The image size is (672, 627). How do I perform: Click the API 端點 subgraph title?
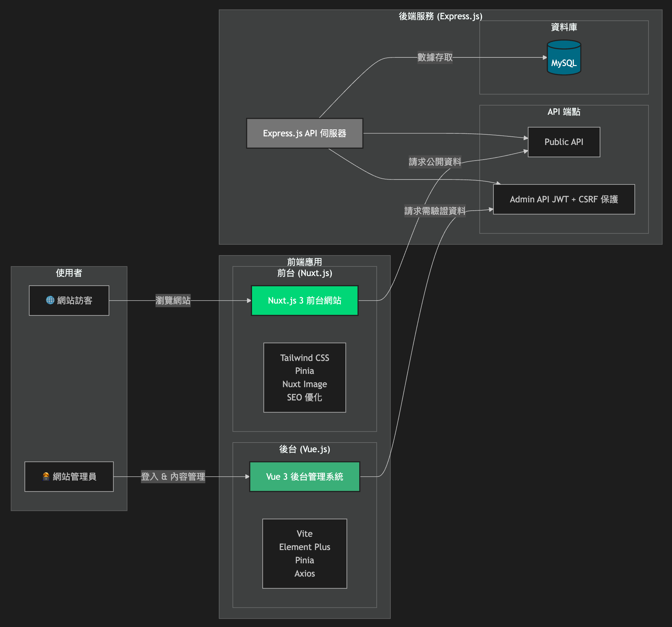pyautogui.click(x=564, y=112)
